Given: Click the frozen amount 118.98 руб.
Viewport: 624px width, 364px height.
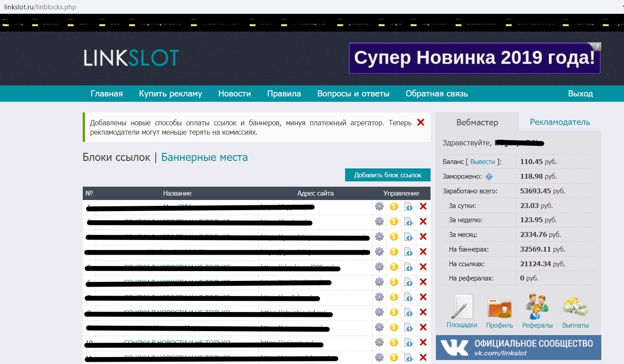Looking at the screenshot, I should [539, 176].
